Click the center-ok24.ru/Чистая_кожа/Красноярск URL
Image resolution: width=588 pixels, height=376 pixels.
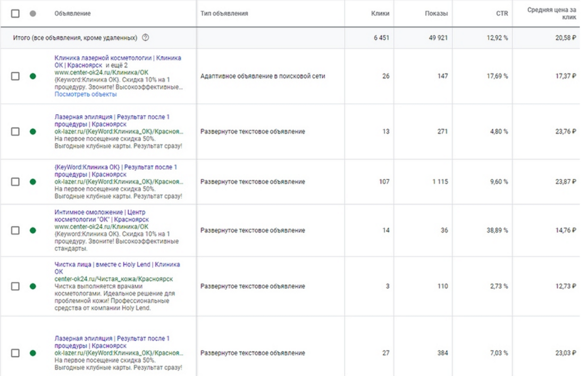pos(114,279)
